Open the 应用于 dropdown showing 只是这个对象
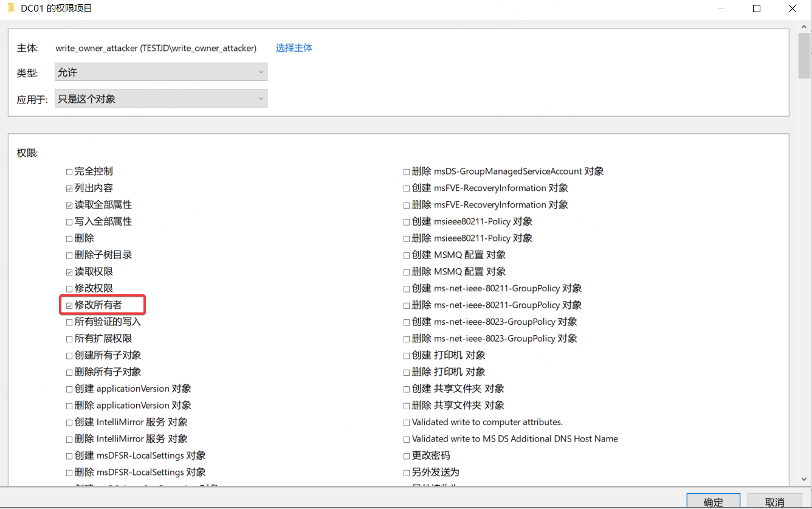 pos(161,99)
